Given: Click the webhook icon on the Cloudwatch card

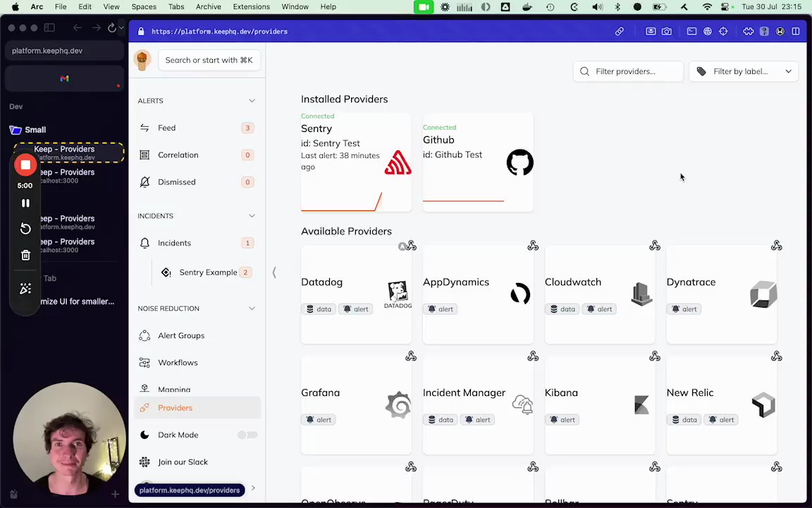Looking at the screenshot, I should click(655, 246).
